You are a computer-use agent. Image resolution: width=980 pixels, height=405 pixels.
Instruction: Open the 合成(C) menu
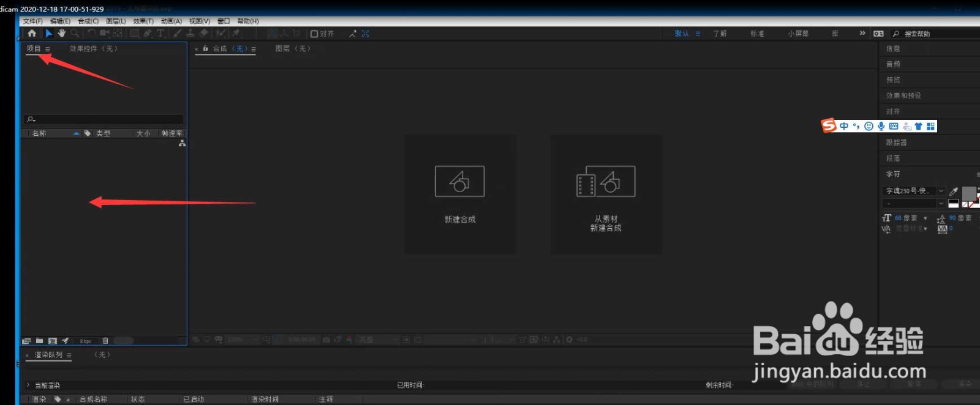(88, 21)
